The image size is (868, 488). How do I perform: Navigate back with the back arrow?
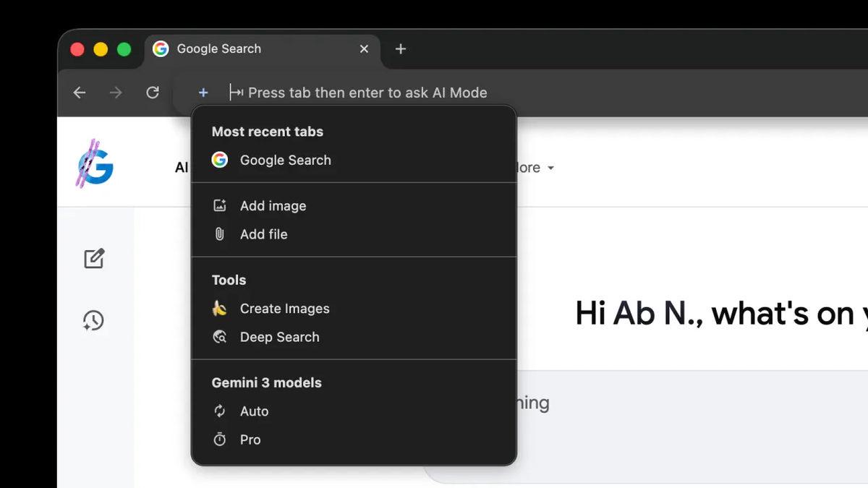80,93
